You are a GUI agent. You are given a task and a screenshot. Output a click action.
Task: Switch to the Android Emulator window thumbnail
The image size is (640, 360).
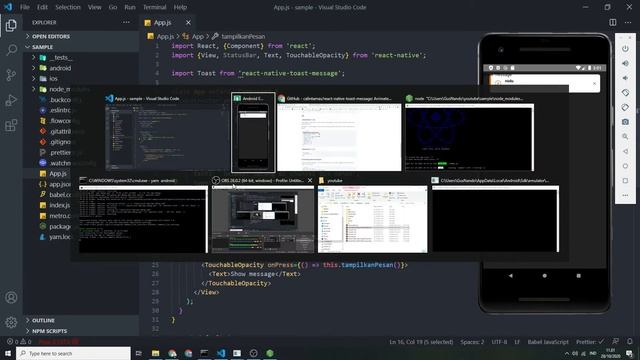(x=253, y=133)
